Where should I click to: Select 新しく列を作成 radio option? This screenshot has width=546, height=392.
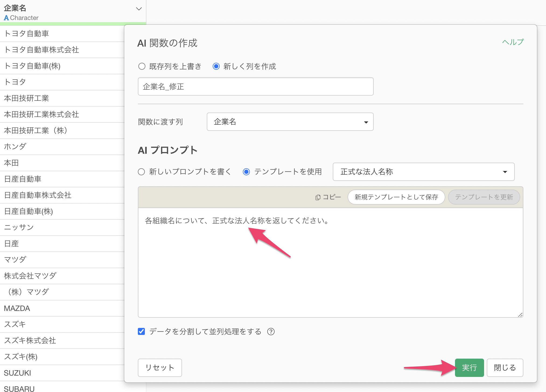tap(216, 66)
